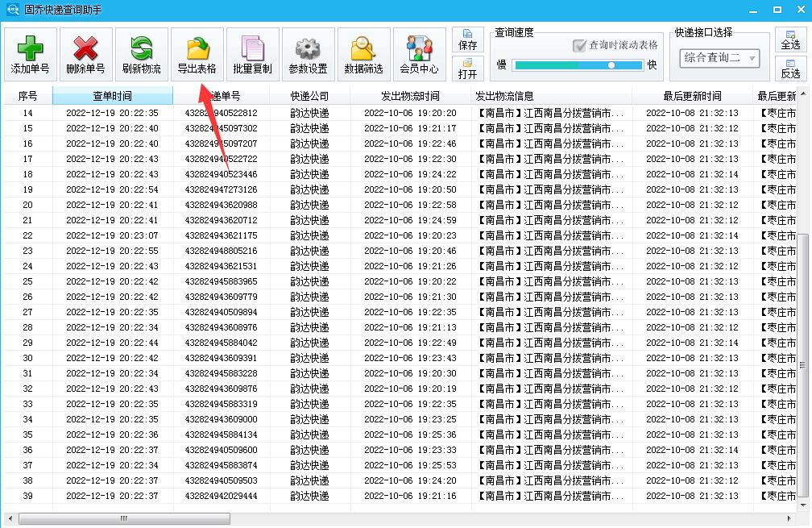Click 韵达快递 in row 30

(309, 358)
